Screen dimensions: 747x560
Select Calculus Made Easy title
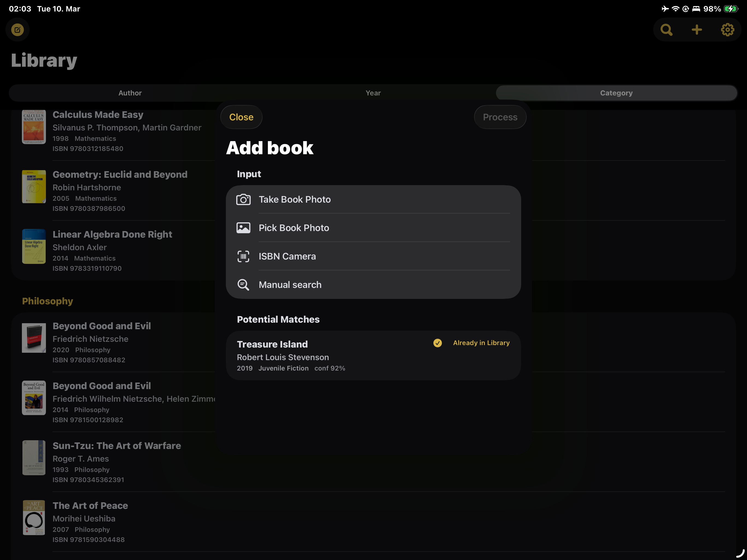(98, 115)
